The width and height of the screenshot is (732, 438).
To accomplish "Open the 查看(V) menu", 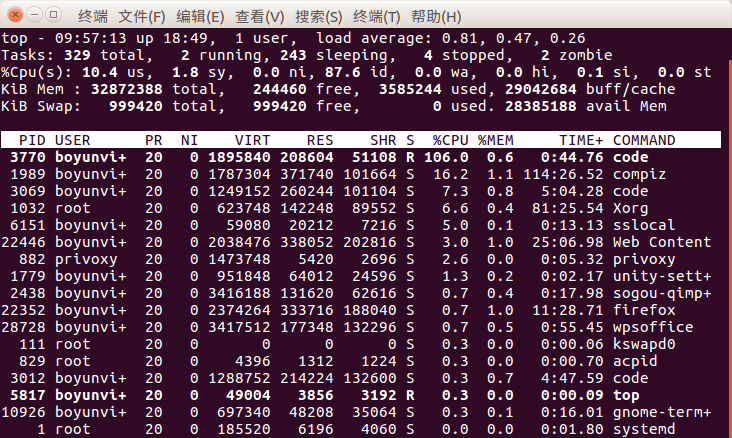I will [260, 16].
